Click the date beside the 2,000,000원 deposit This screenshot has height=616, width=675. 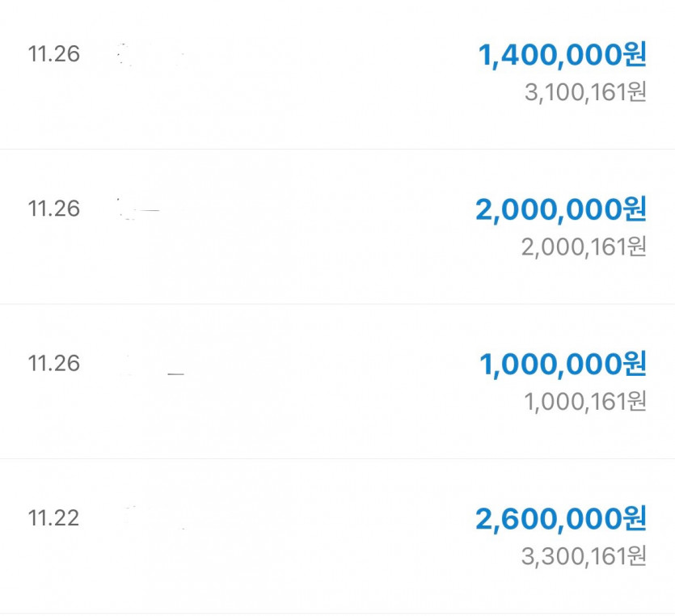coord(54,209)
